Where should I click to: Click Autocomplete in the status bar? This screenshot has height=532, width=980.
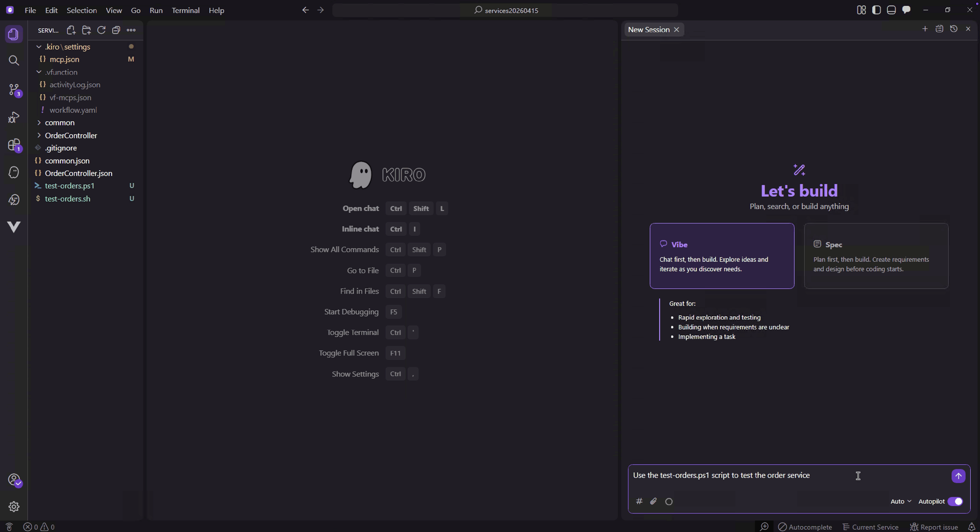tap(805, 527)
